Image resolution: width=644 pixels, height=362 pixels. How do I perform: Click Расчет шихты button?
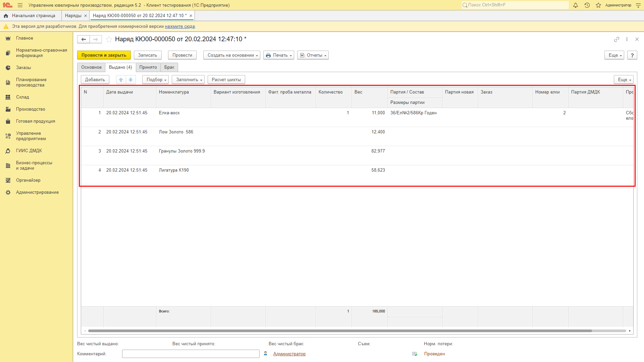(226, 80)
